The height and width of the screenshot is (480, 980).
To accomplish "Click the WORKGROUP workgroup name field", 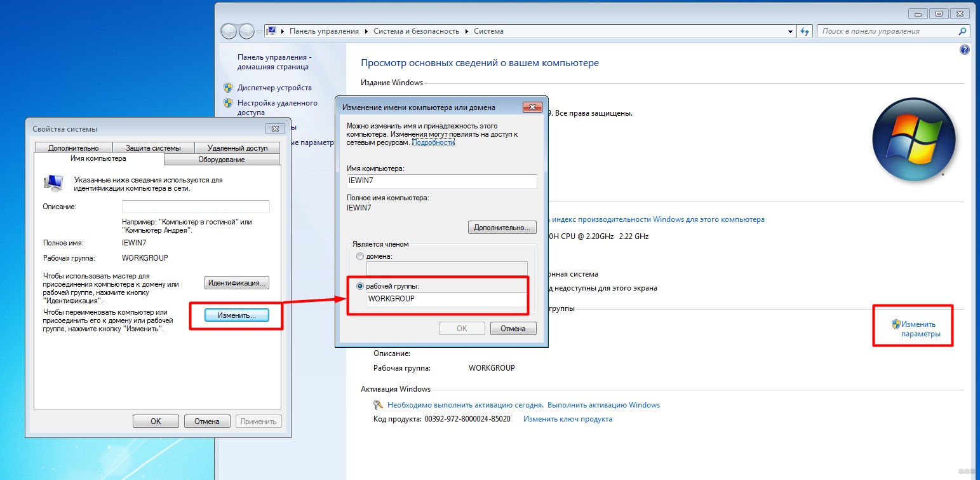I will [x=447, y=299].
